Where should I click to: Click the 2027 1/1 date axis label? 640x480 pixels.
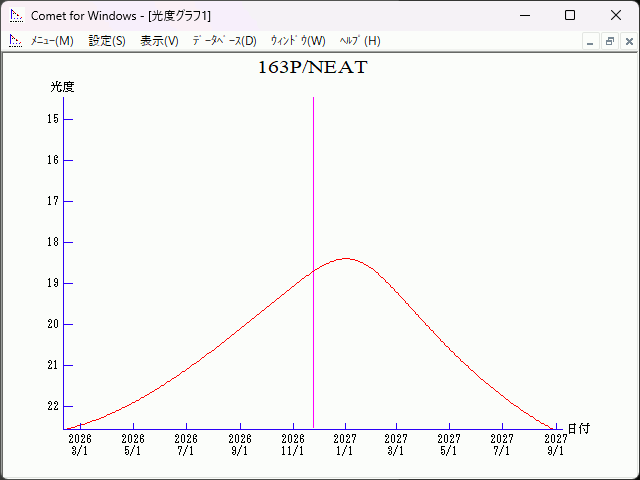[345, 444]
